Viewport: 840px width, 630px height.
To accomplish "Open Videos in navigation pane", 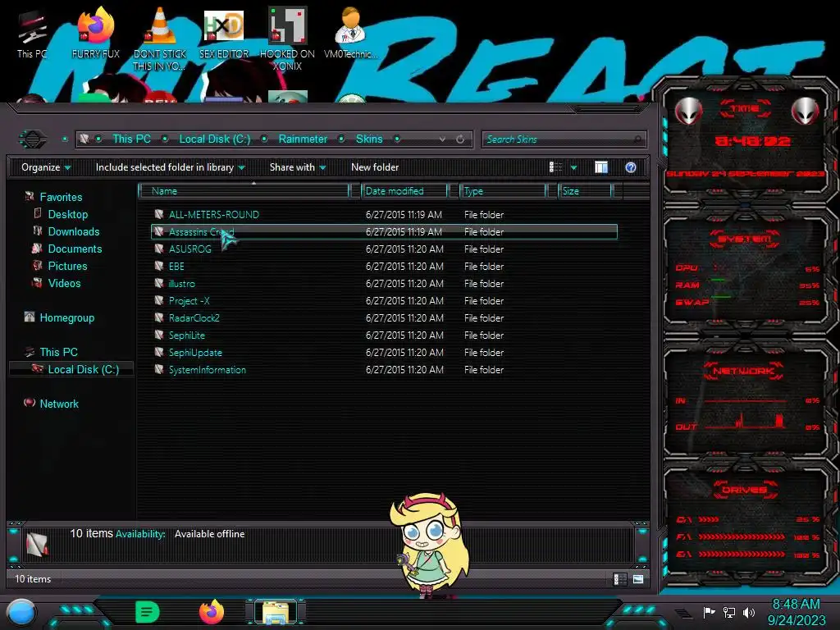I will click(x=64, y=283).
